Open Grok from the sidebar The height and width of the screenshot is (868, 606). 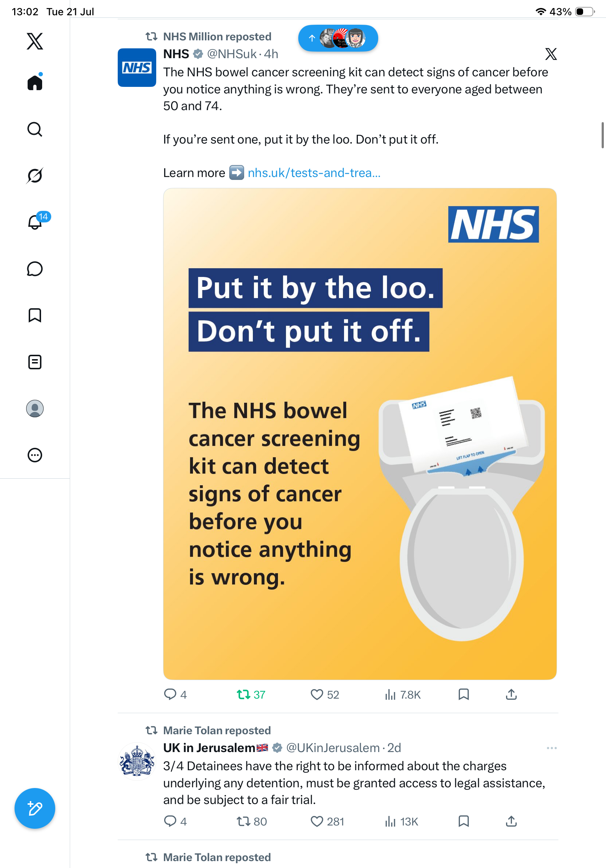pos(35,176)
